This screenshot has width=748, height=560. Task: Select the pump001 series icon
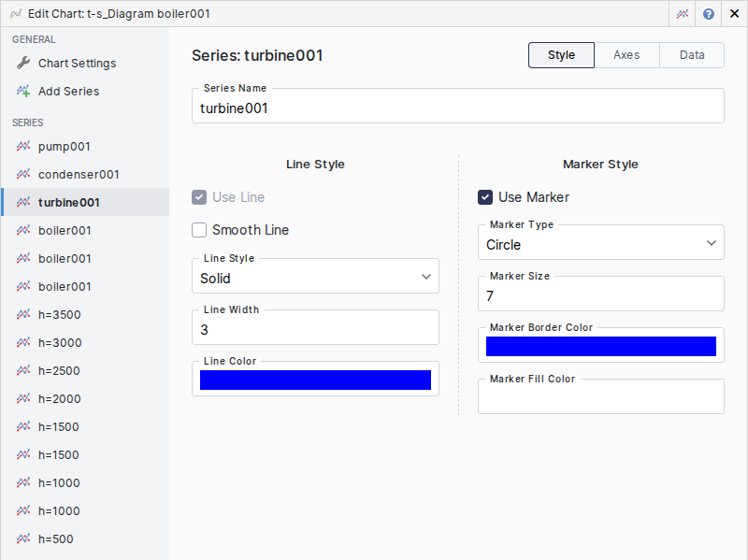[23, 147]
